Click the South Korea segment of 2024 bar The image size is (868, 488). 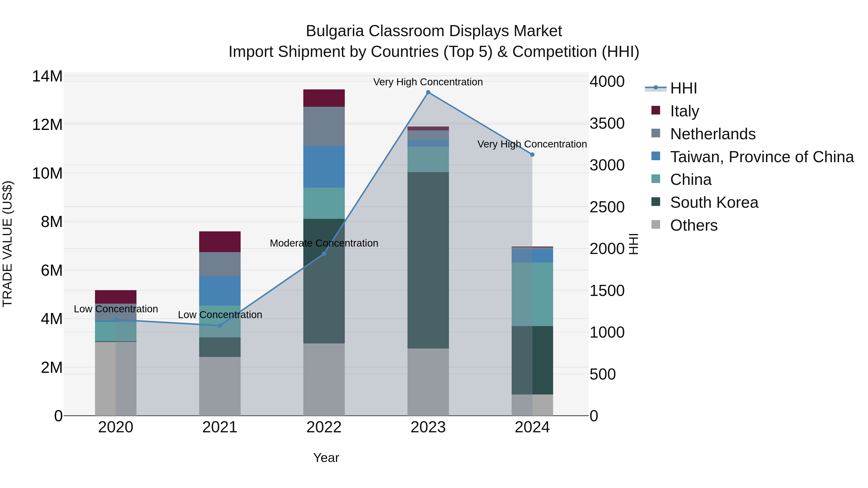point(532,360)
